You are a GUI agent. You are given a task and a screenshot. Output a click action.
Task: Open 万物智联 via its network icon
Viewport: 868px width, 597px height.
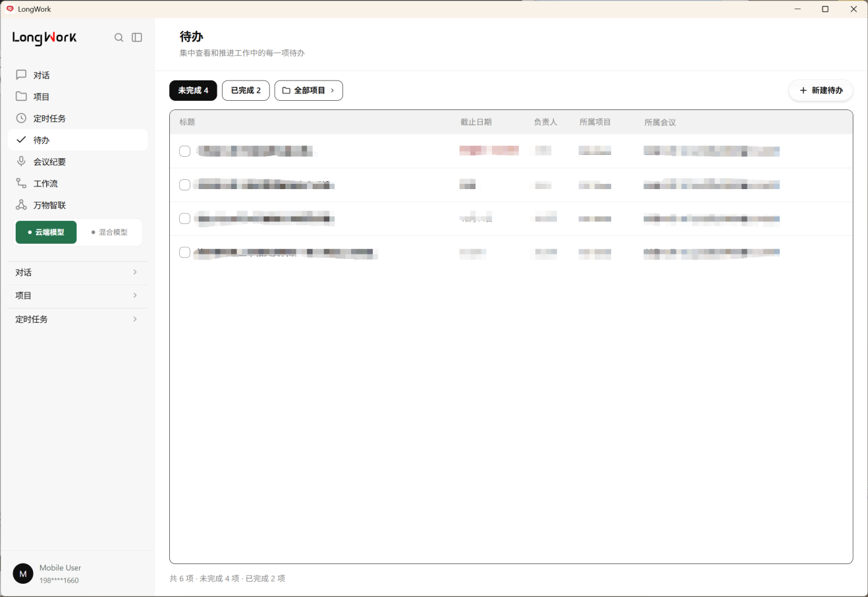pos(21,205)
